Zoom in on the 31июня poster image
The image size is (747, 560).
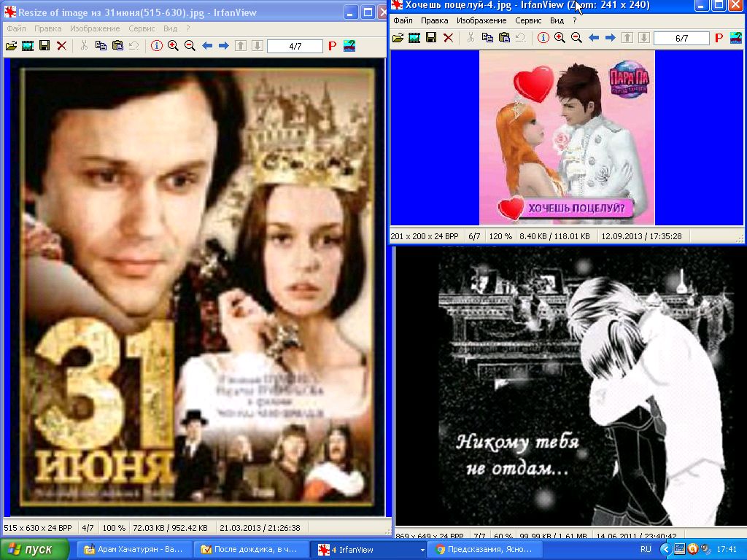174,46
